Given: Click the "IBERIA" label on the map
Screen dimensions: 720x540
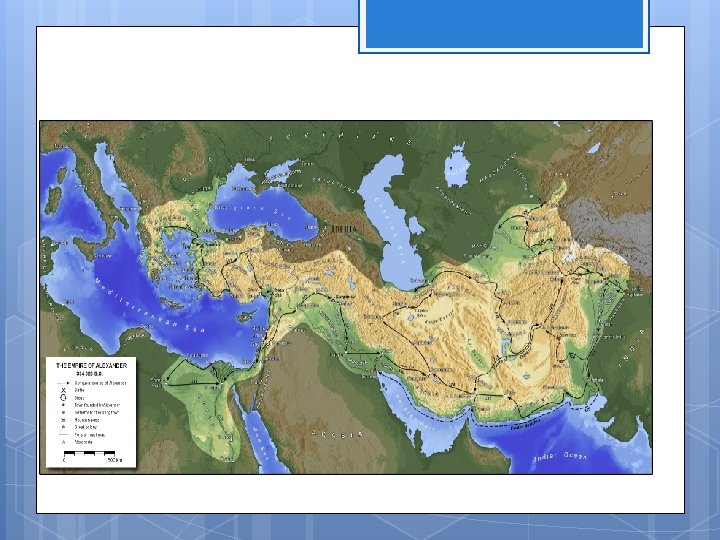Looking at the screenshot, I should click(344, 228).
